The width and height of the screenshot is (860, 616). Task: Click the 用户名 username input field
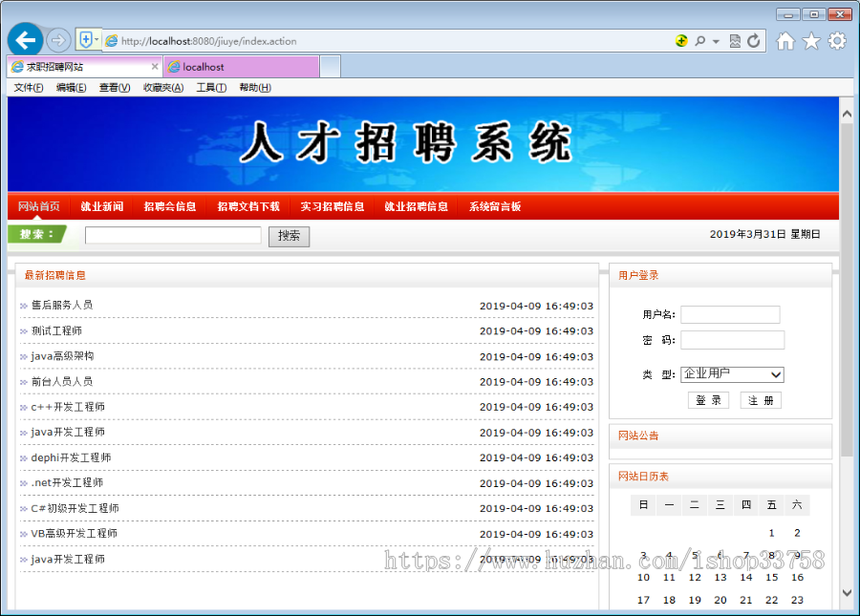coord(732,313)
